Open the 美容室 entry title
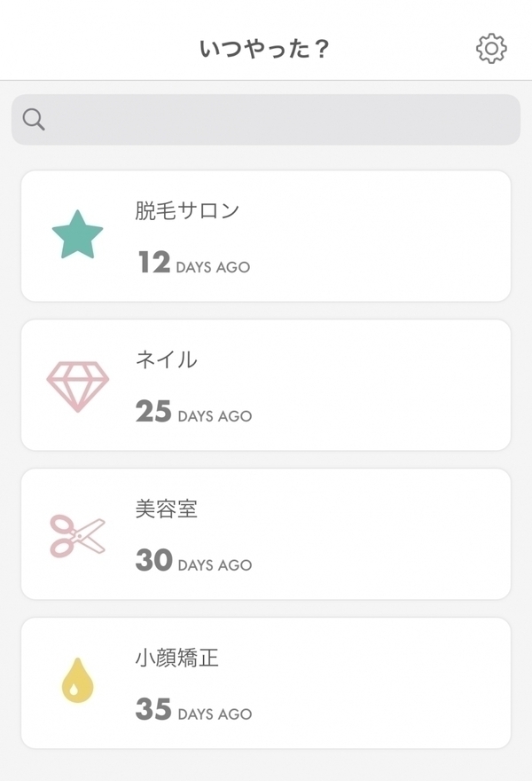The height and width of the screenshot is (781, 532). tap(167, 509)
